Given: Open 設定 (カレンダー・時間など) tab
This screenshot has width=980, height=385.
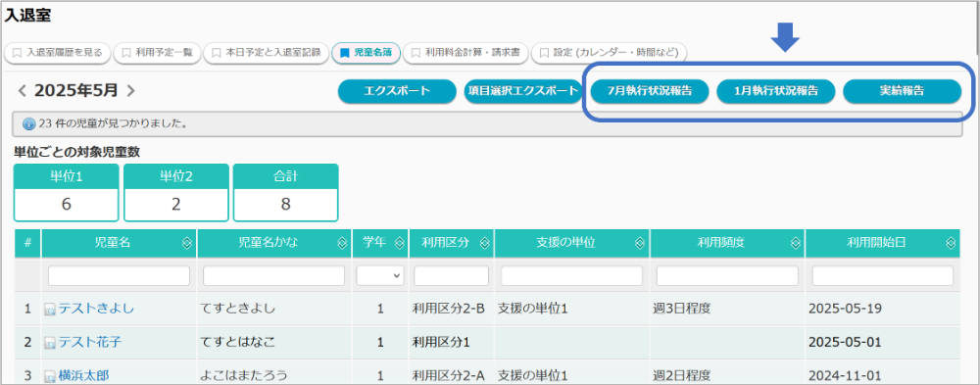Looking at the screenshot, I should [x=610, y=53].
